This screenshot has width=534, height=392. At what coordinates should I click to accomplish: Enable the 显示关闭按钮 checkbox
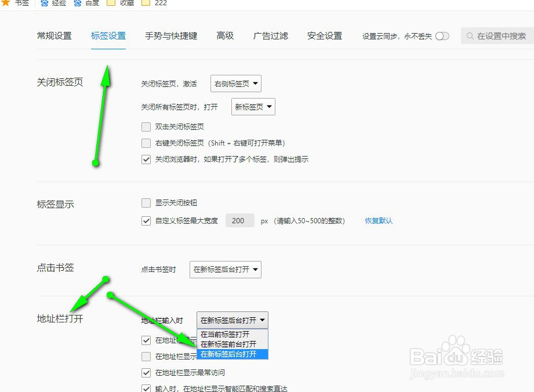pos(146,203)
